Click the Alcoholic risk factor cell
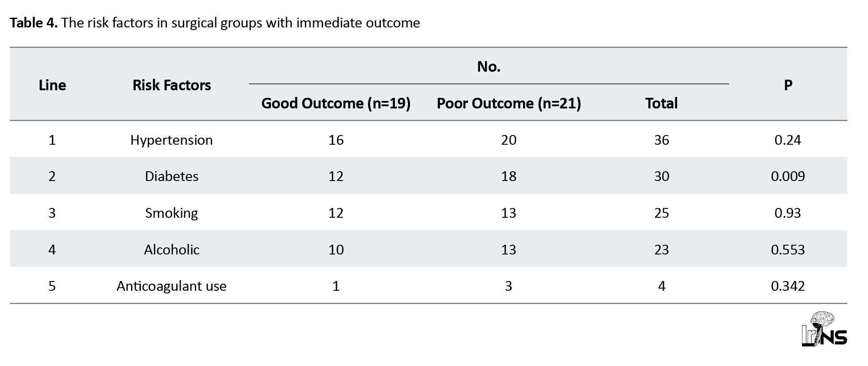 tap(171, 250)
